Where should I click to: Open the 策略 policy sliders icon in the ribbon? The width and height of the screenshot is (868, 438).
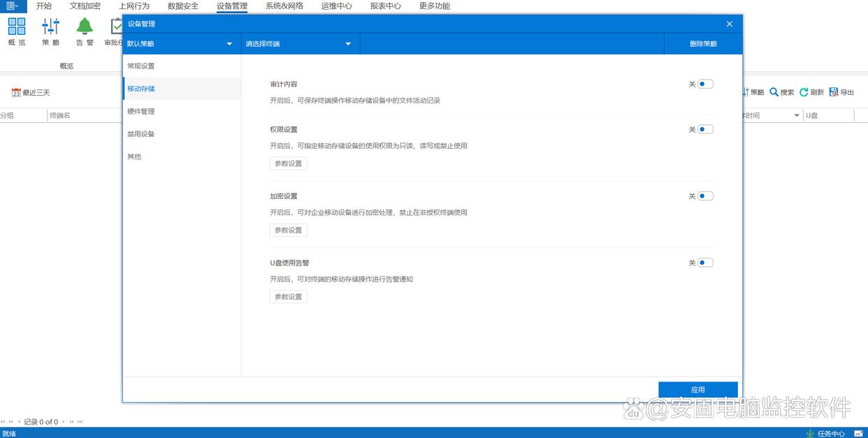point(51,27)
